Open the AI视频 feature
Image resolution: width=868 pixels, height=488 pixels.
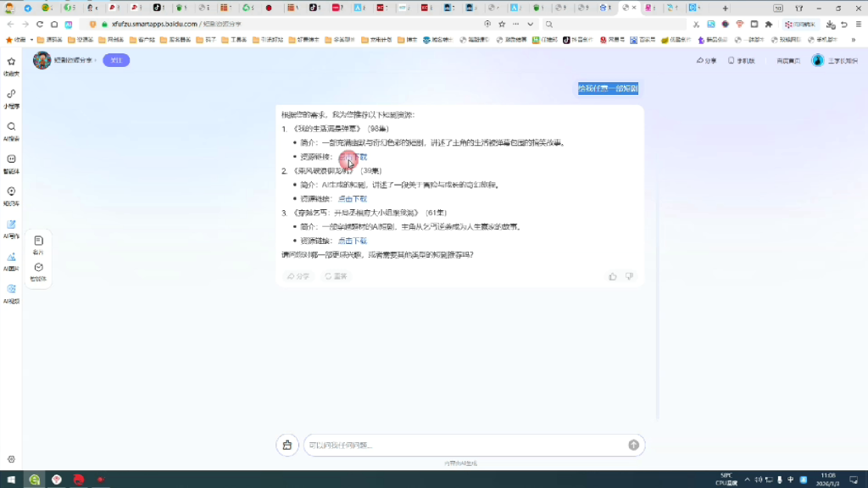11,288
